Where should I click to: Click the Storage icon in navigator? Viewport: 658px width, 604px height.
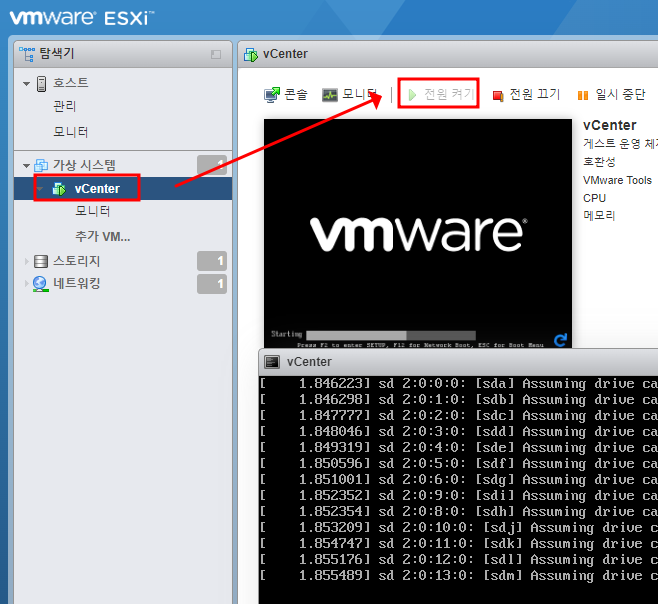41,261
